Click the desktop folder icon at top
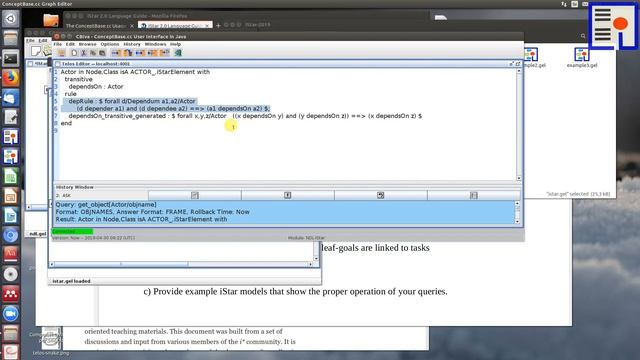The height and width of the screenshot is (360, 640). pos(51,19)
